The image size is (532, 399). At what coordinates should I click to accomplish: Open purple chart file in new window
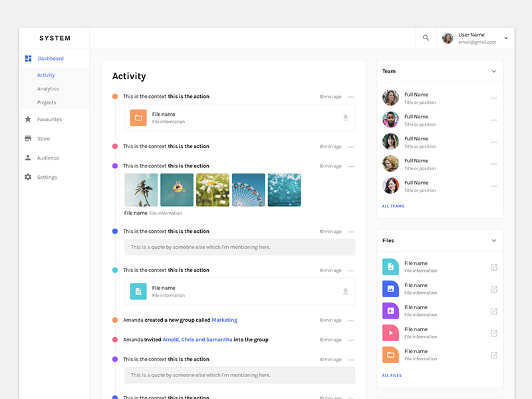click(x=494, y=311)
